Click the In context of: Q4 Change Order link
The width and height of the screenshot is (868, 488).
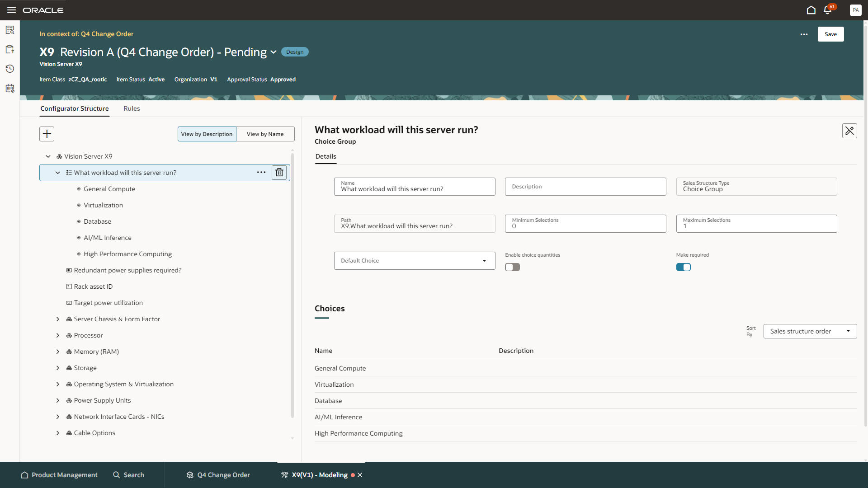coord(86,34)
